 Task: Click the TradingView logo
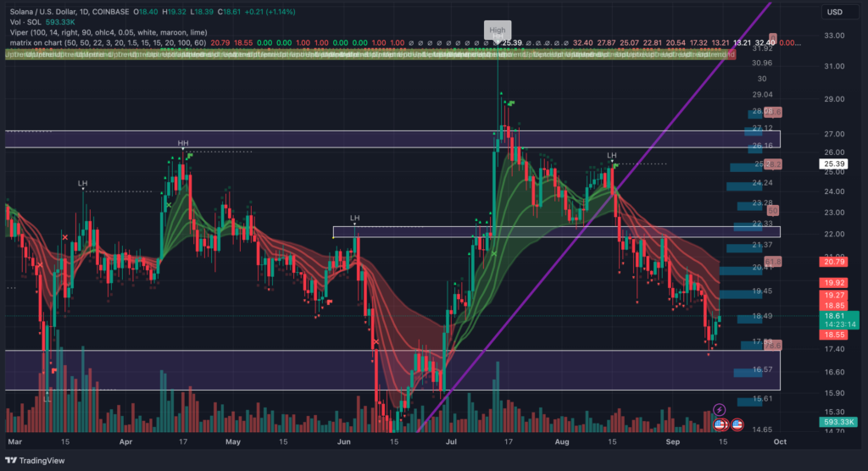[x=36, y=461]
